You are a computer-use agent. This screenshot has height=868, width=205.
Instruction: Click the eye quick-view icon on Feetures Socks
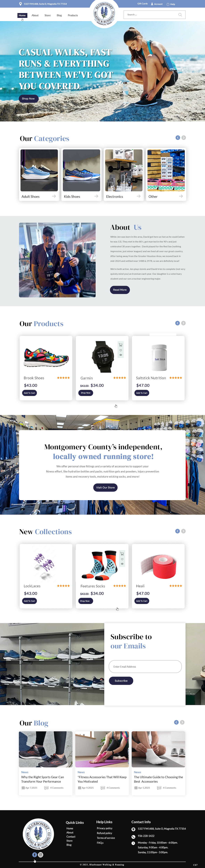pos(122,563)
